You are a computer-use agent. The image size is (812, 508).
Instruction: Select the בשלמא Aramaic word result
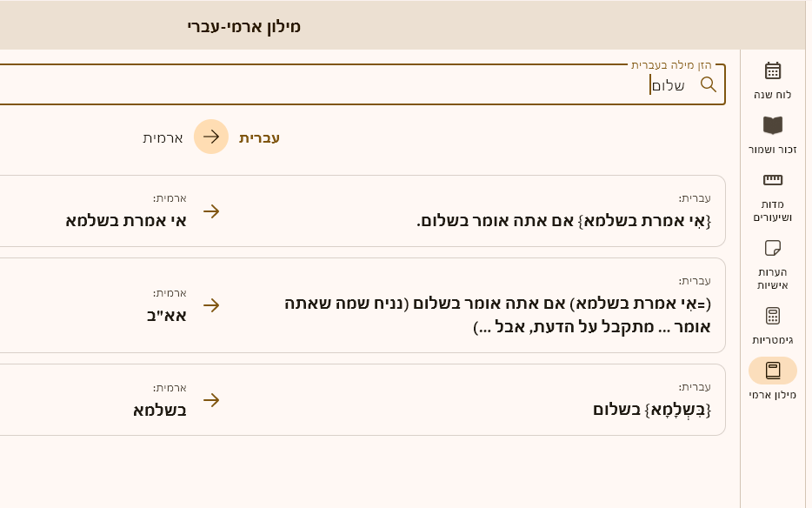(x=159, y=409)
